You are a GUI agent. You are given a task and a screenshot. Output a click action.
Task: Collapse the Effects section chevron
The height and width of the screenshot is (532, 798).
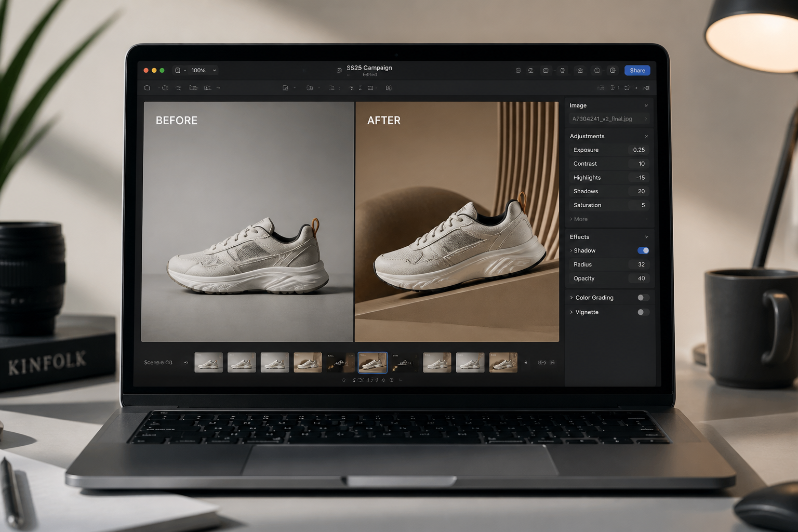pos(646,237)
